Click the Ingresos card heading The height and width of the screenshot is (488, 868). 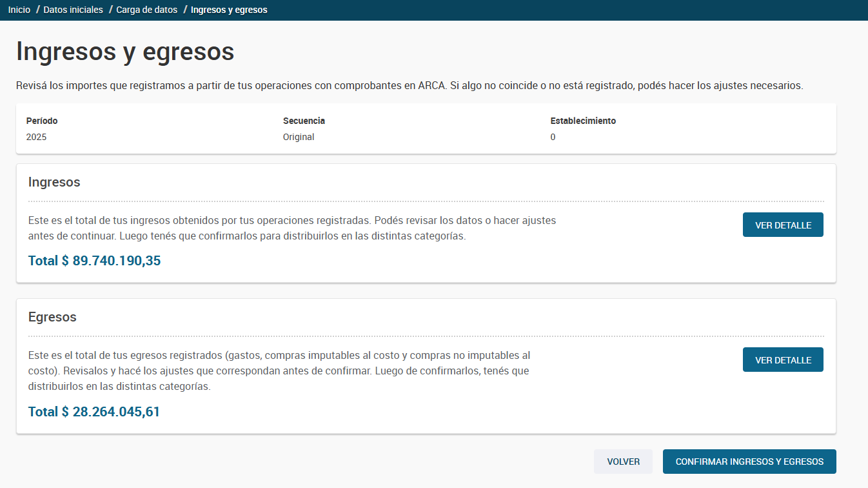tap(54, 182)
